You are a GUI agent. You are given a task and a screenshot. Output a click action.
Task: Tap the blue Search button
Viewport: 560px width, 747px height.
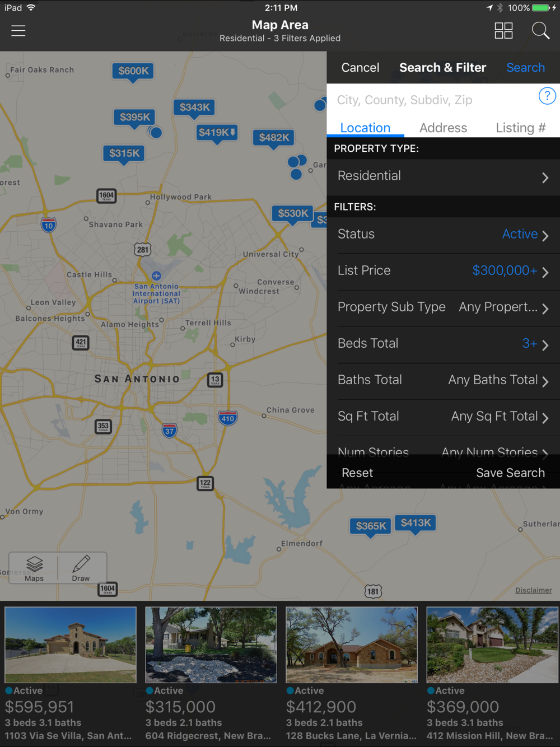(525, 68)
